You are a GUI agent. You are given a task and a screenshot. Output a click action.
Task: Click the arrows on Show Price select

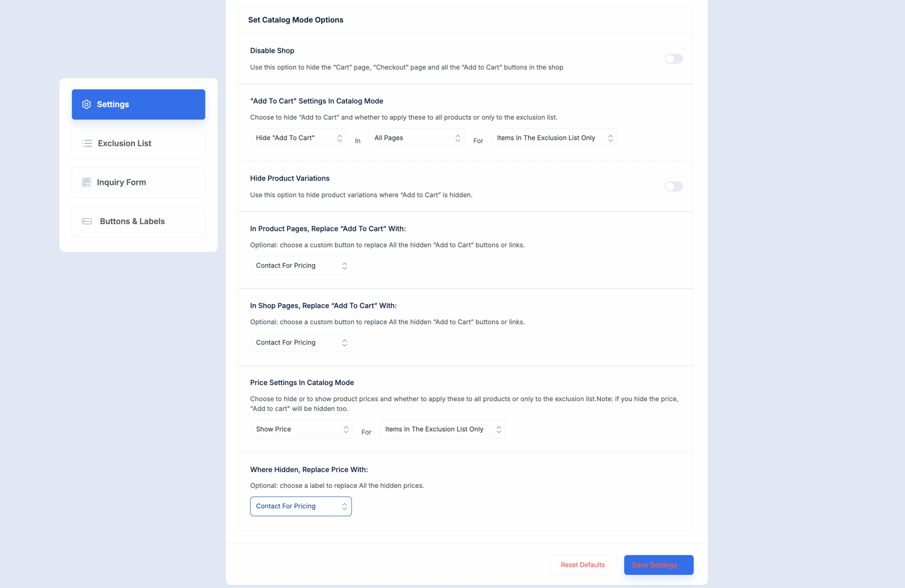tap(346, 429)
